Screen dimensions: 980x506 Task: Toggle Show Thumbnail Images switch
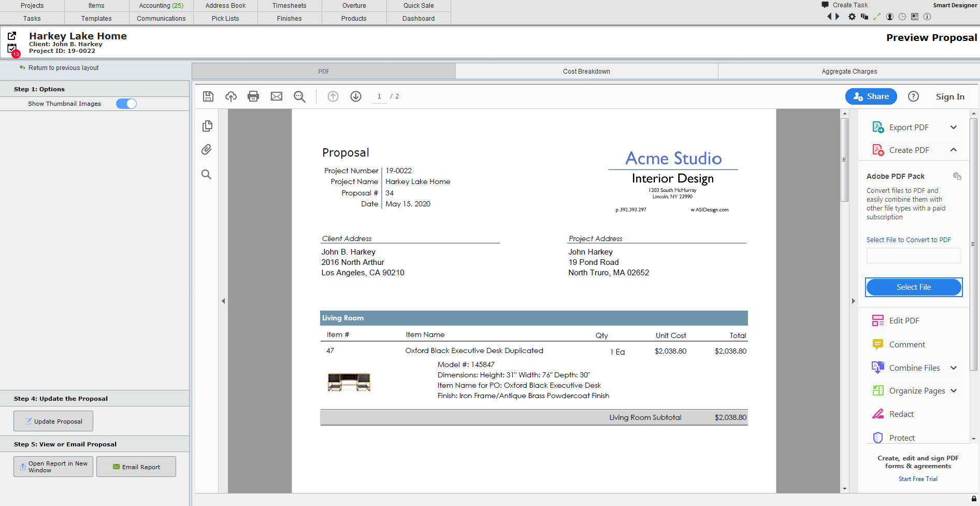[x=126, y=104]
